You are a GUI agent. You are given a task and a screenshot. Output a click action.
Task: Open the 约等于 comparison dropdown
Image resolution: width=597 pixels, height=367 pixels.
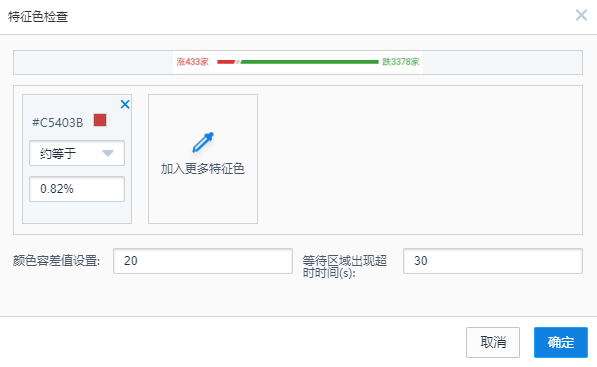click(x=77, y=153)
